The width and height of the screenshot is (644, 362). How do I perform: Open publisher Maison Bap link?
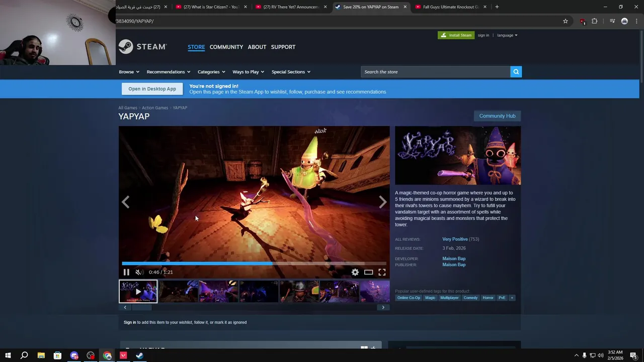click(x=454, y=264)
